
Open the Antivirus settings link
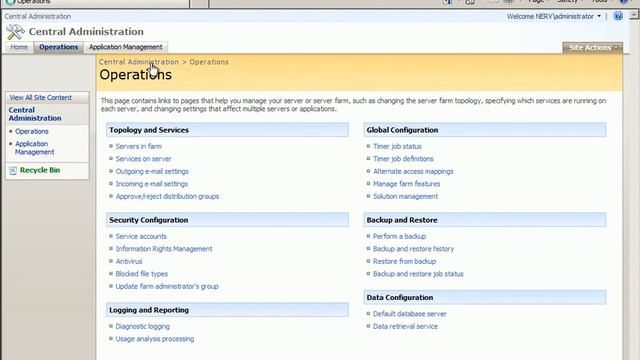tap(129, 261)
